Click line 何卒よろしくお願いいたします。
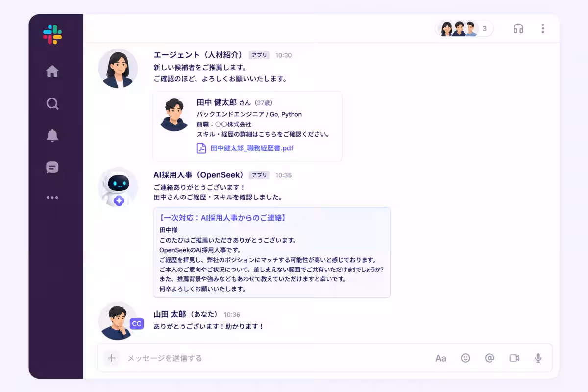 coord(203,289)
